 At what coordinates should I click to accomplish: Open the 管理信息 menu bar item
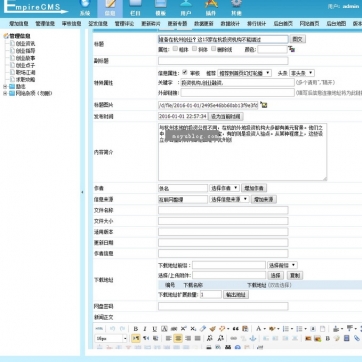pos(45,24)
